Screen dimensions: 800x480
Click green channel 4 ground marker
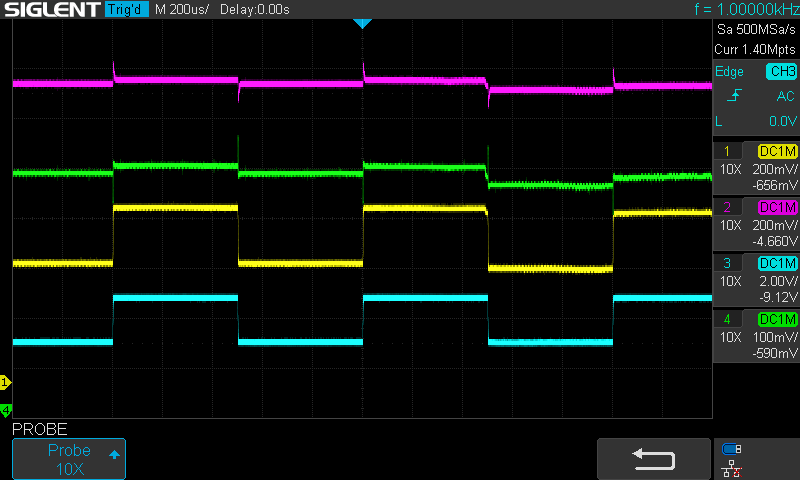click(5, 410)
